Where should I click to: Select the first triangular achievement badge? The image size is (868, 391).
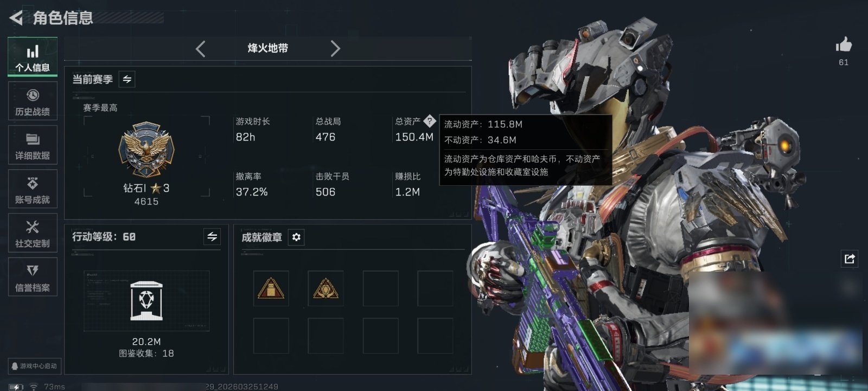[x=271, y=289]
